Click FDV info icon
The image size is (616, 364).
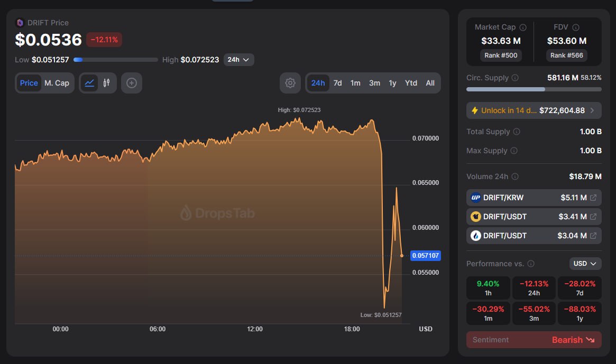coord(576,27)
